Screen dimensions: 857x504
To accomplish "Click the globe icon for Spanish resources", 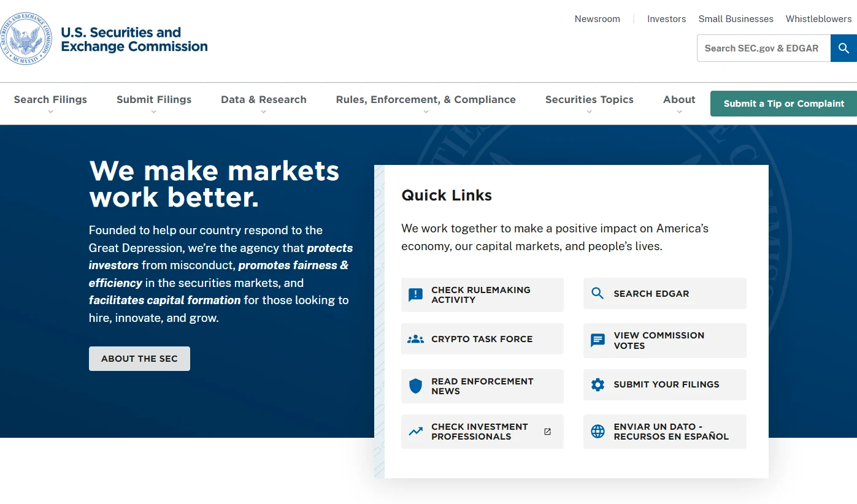I will pos(598,432).
